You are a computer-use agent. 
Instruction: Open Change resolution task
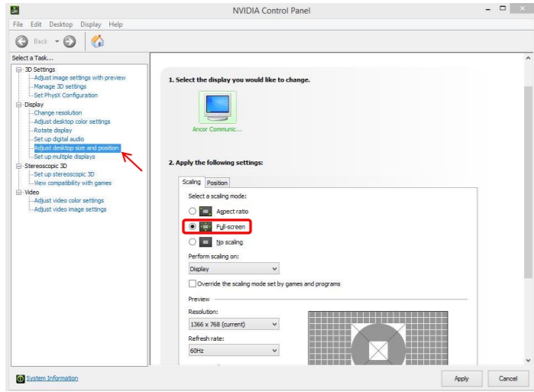(x=58, y=113)
